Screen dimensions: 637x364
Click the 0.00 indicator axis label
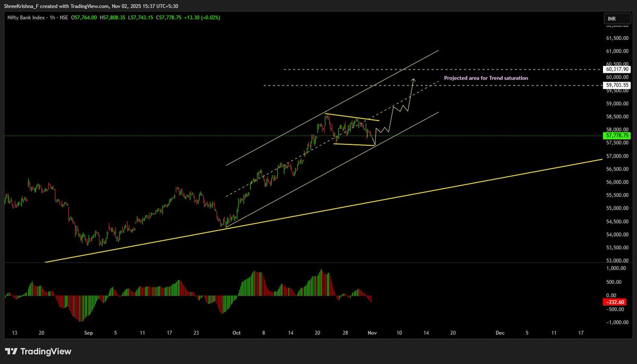(612, 295)
